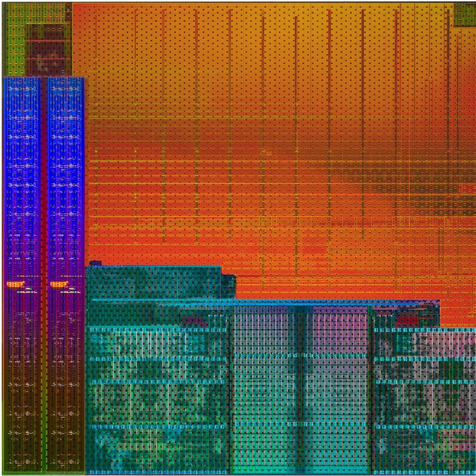Click the small green block in top-right corner
The height and width of the screenshot is (476, 476).
465,14
